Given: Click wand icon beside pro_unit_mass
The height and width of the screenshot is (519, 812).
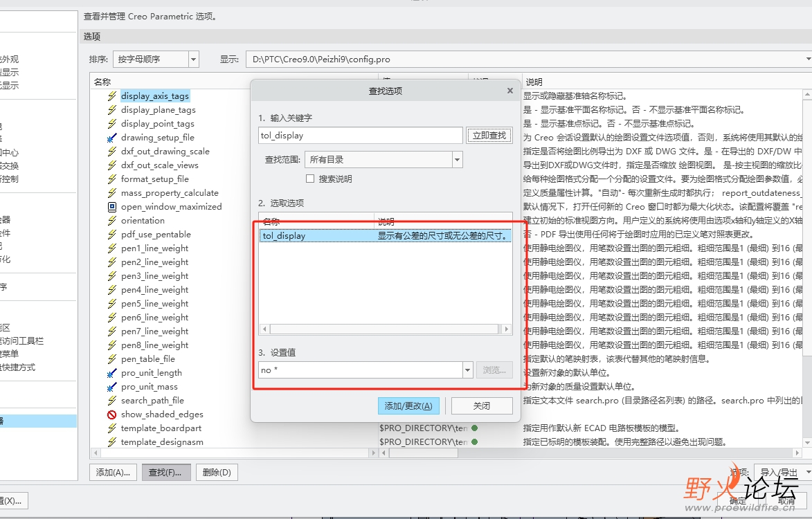Looking at the screenshot, I should [112, 387].
